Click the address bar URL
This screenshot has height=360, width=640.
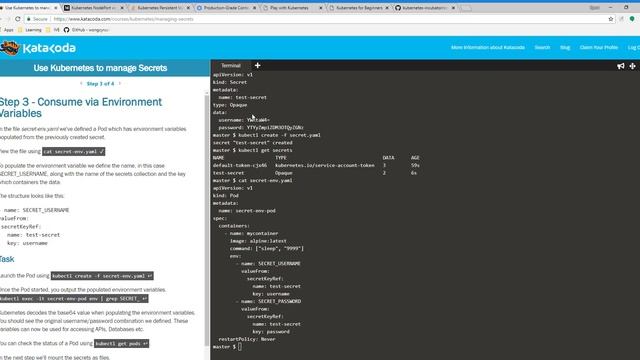(x=123, y=19)
